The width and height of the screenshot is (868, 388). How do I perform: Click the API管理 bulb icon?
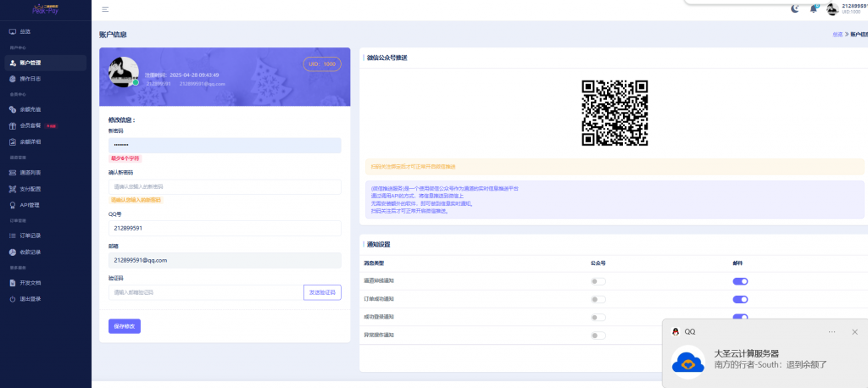(x=13, y=205)
